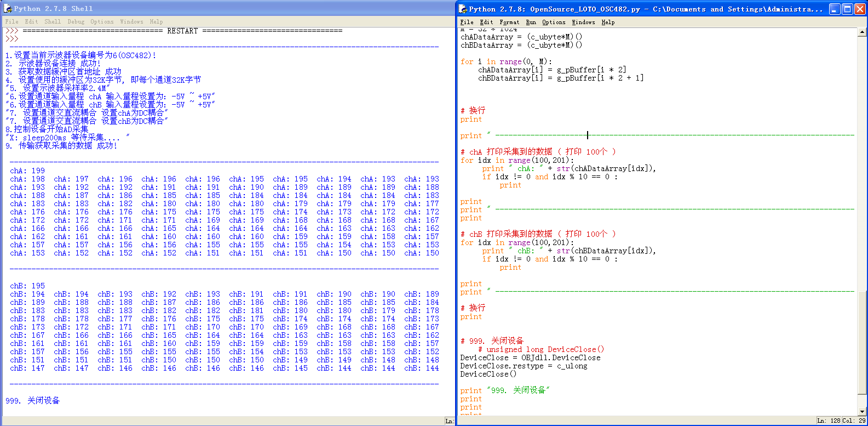
Task: Click the '9. 传输获取采集的数据 成功!' line
Action: (x=61, y=146)
